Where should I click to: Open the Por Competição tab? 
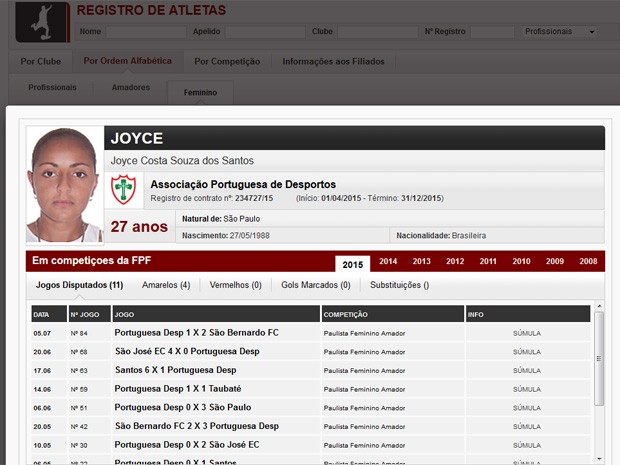tap(227, 61)
